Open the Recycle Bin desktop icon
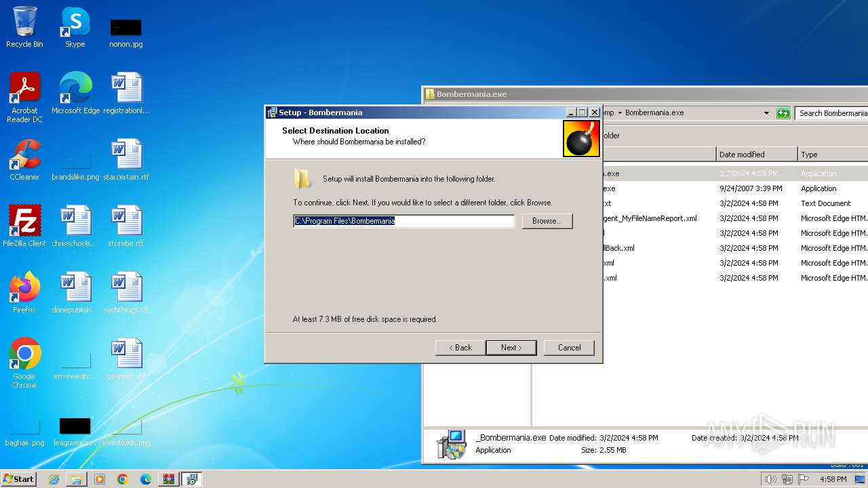Image resolution: width=868 pixels, height=488 pixels. [x=24, y=27]
